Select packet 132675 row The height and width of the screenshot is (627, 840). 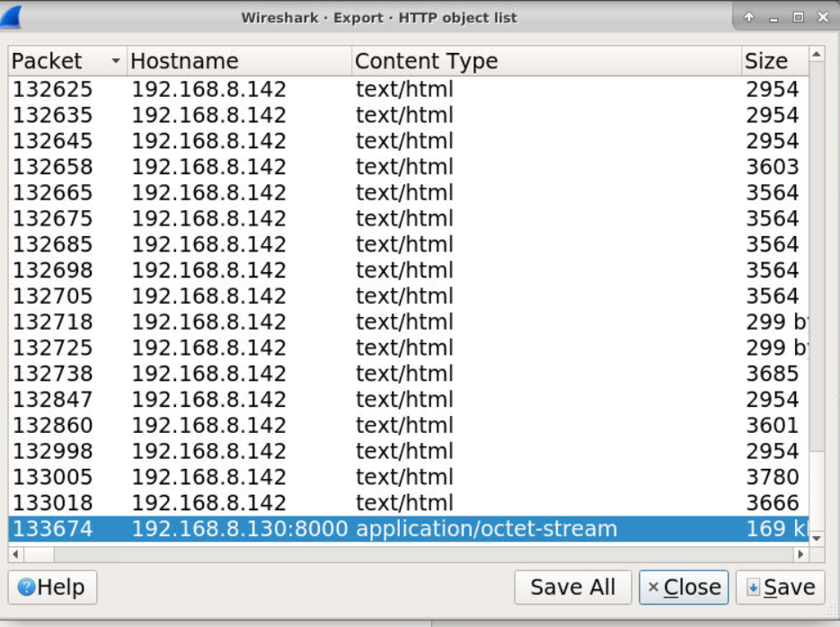[x=408, y=218]
